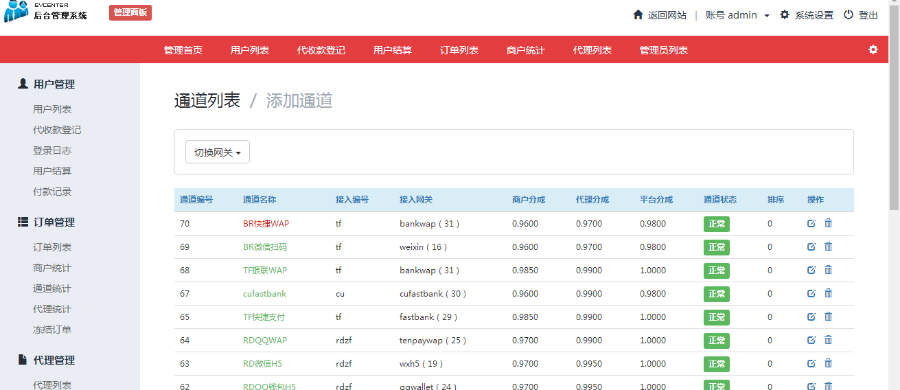This screenshot has height=390, width=900.
Task: Open 冻结订单 in the sidebar
Action: coord(52,330)
